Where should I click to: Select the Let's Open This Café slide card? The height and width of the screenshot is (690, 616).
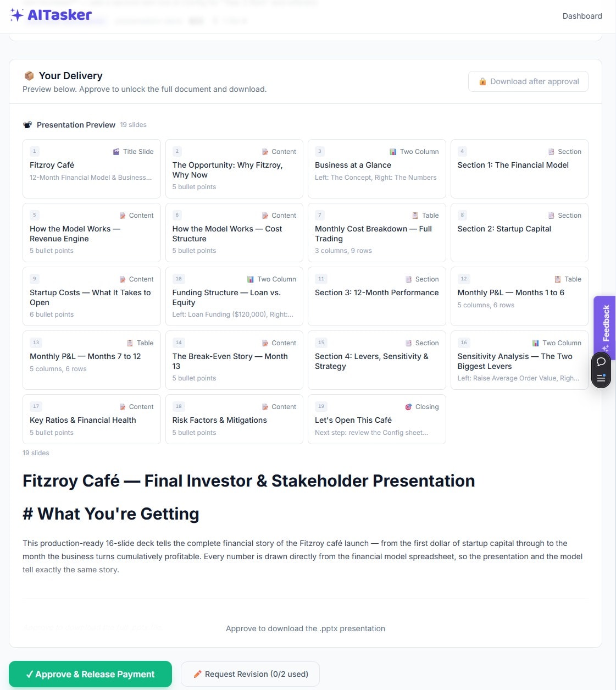(376, 419)
